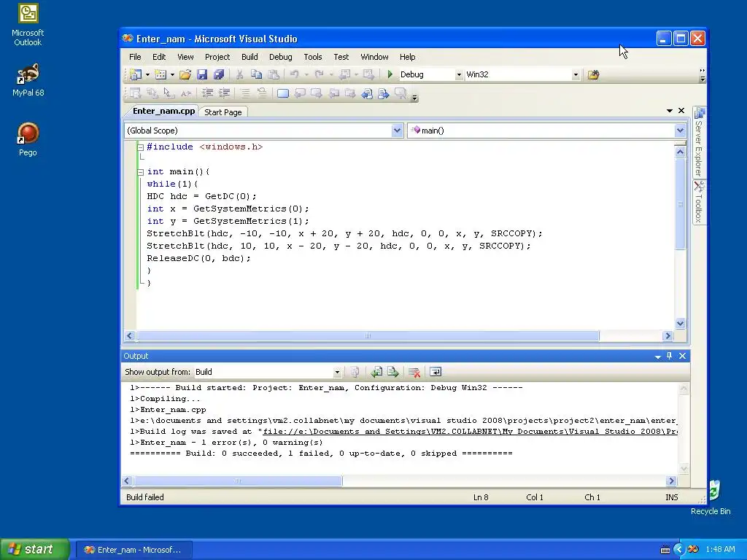The image size is (747, 560).
Task: Click the Clear All Bookmarks icon
Action: tap(400, 93)
